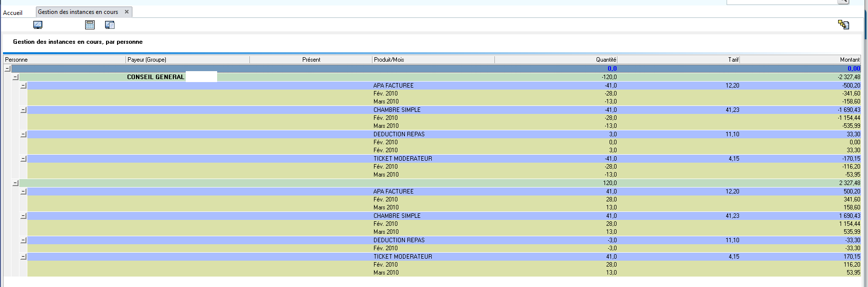Collapse the group row with quantity 120,0
The width and height of the screenshot is (868, 287).
coord(15,183)
